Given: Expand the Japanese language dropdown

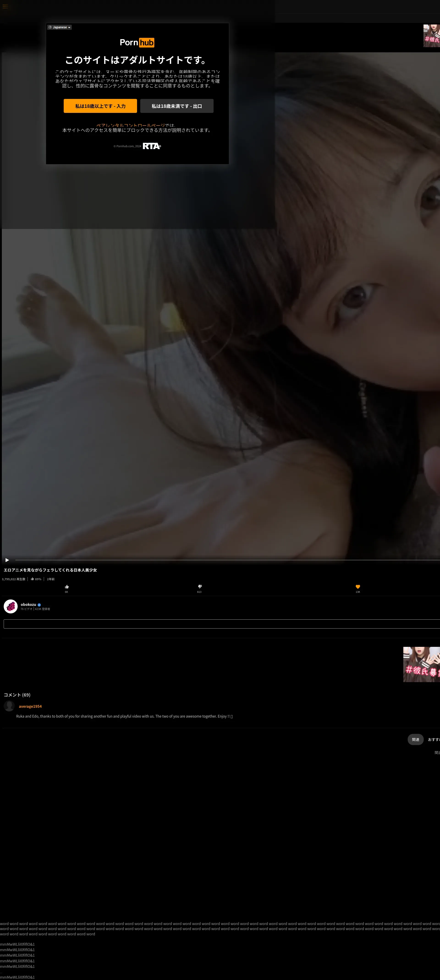Looking at the screenshot, I should click(x=59, y=27).
